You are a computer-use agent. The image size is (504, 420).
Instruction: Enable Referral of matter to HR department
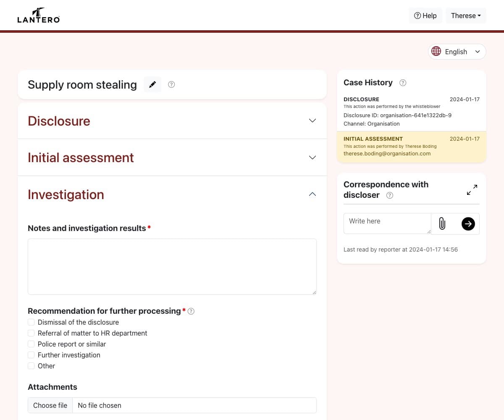coord(31,333)
